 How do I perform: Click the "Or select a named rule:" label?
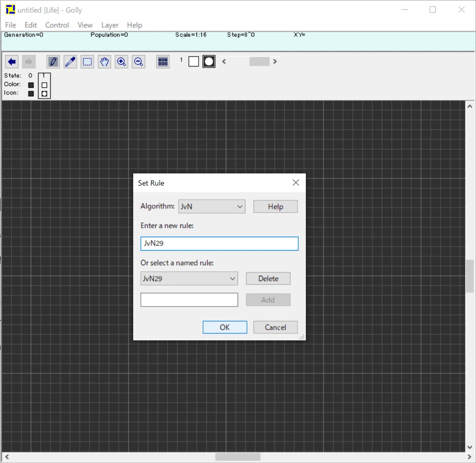point(177,263)
